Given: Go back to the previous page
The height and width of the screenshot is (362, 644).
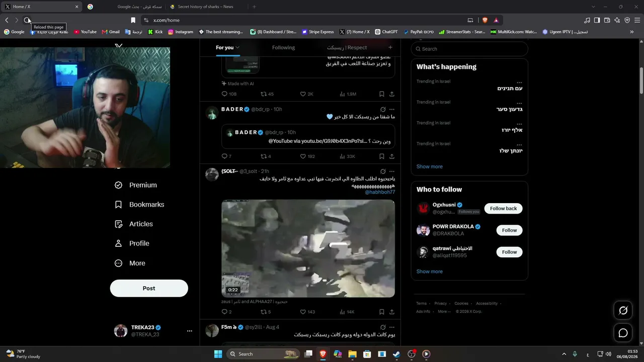Looking at the screenshot, I should 7,20.
